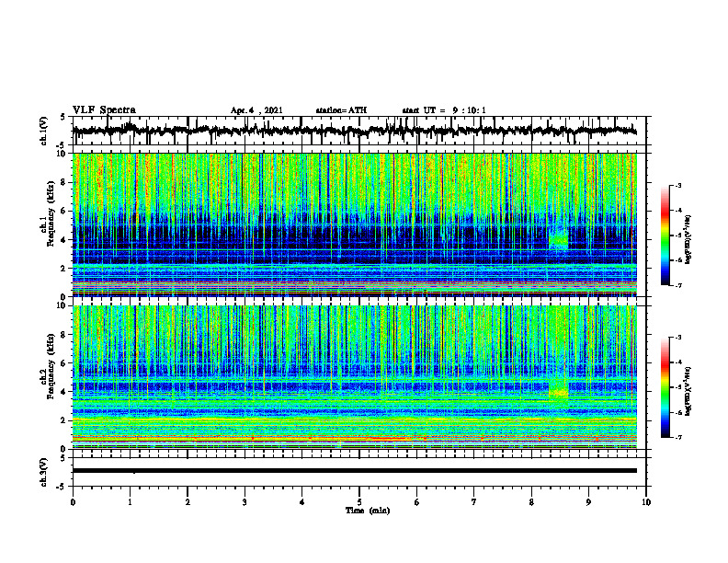Viewport: 728px width, 563px height.
Task: Click the "ch.3(V)" axis label
Action: click(x=44, y=473)
